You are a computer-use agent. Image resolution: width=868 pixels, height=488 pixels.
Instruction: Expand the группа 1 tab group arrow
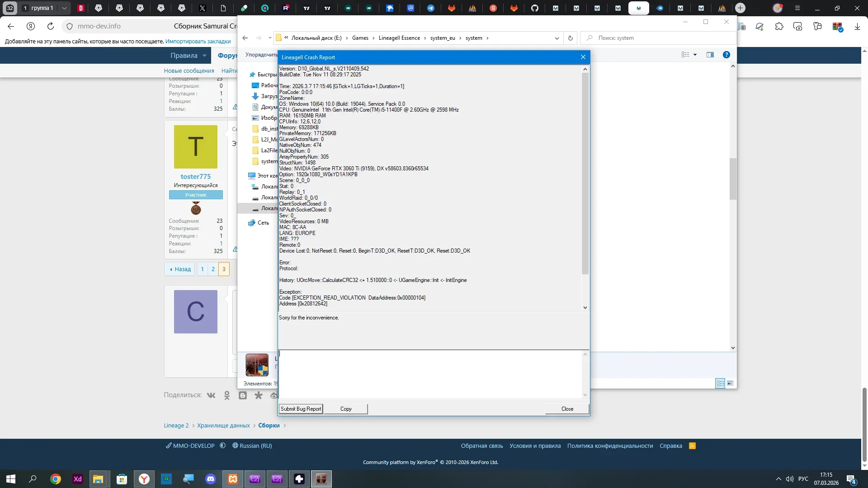coord(64,8)
